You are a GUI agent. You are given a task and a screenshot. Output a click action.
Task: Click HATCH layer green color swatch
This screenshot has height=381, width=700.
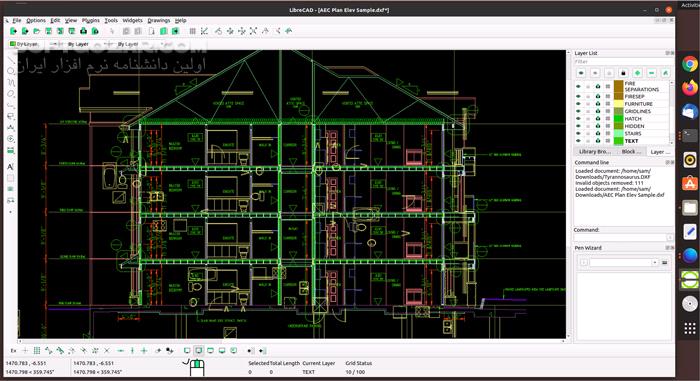pos(618,119)
